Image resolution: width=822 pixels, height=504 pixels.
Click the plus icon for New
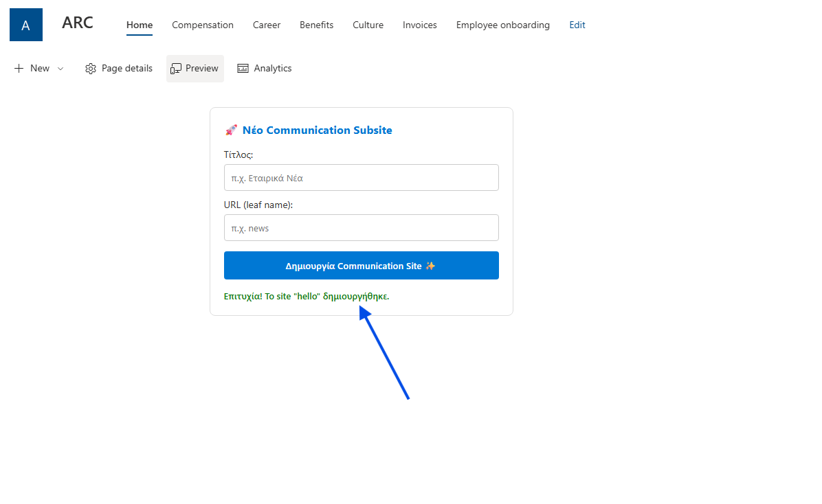(19, 69)
